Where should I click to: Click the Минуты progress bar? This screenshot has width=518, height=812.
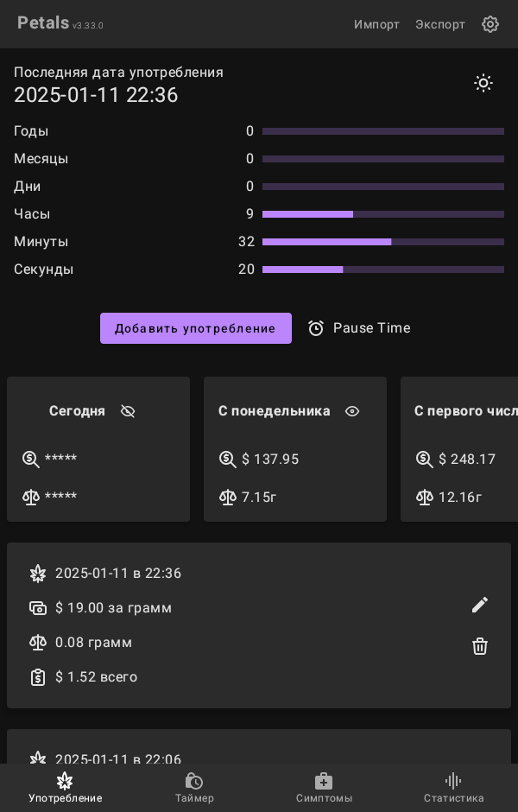point(383,242)
